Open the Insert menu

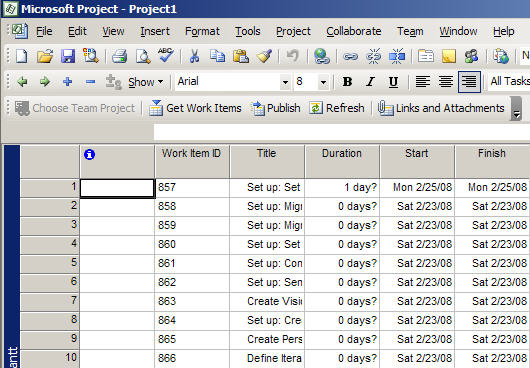[155, 31]
